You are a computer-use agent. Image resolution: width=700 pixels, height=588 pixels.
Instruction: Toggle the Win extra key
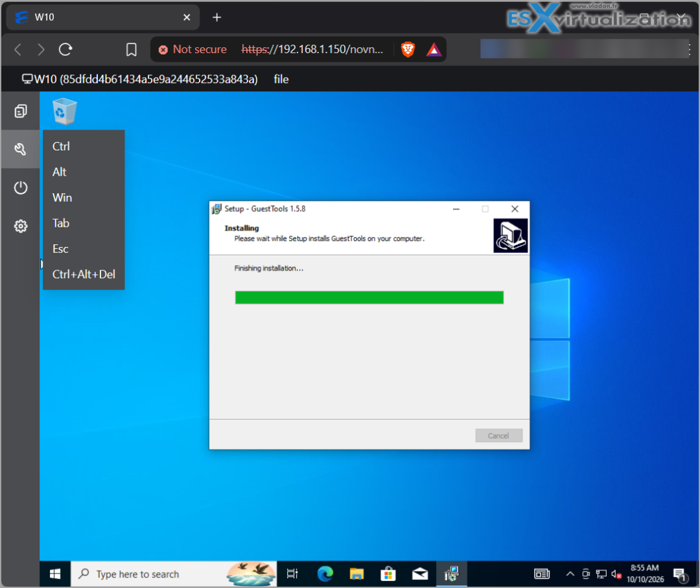62,197
